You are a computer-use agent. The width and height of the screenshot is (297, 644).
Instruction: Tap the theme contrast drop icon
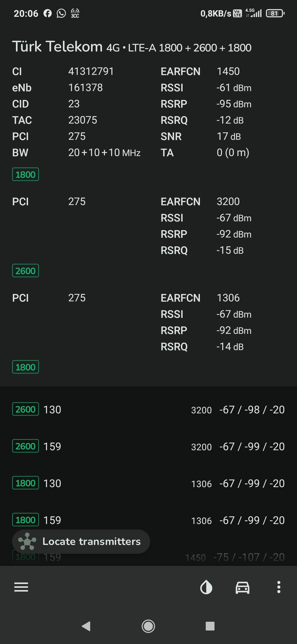[x=206, y=587]
